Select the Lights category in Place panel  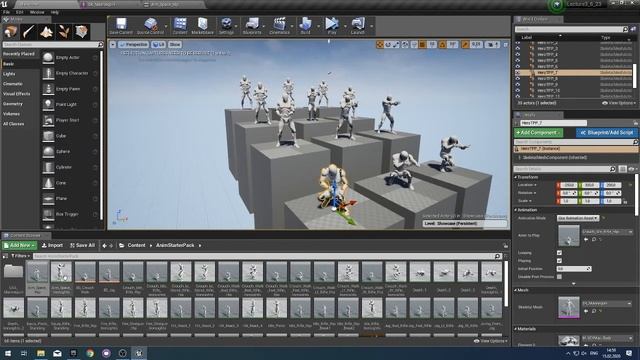click(9, 74)
